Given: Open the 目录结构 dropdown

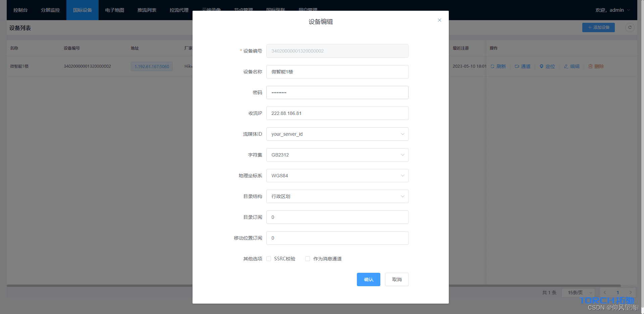Looking at the screenshot, I should click(x=337, y=196).
